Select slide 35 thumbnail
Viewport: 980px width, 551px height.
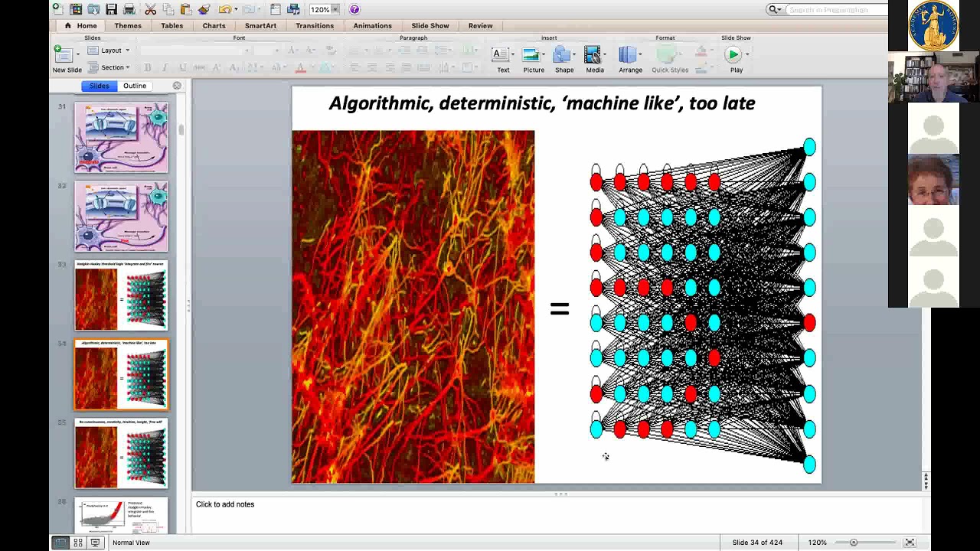tap(121, 453)
